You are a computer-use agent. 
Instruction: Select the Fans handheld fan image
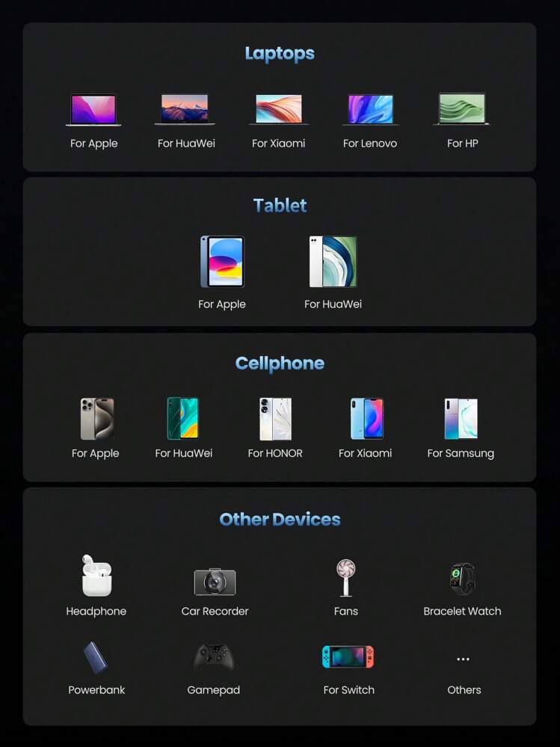pyautogui.click(x=345, y=577)
